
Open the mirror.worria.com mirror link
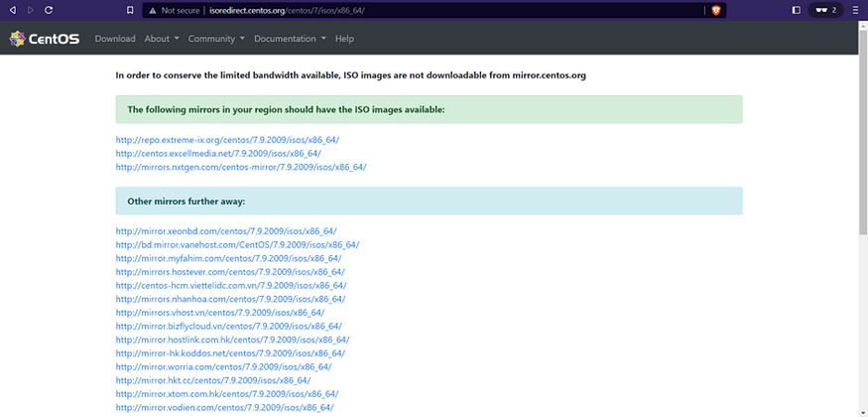pyautogui.click(x=223, y=366)
